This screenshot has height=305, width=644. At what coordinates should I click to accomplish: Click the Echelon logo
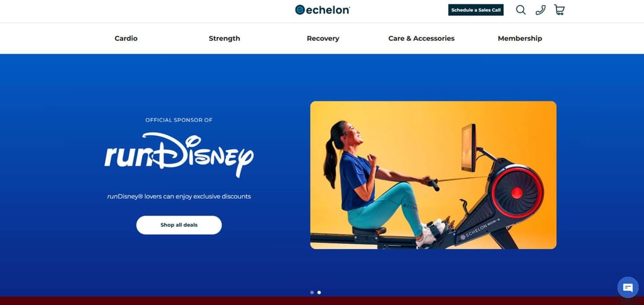pos(323,10)
